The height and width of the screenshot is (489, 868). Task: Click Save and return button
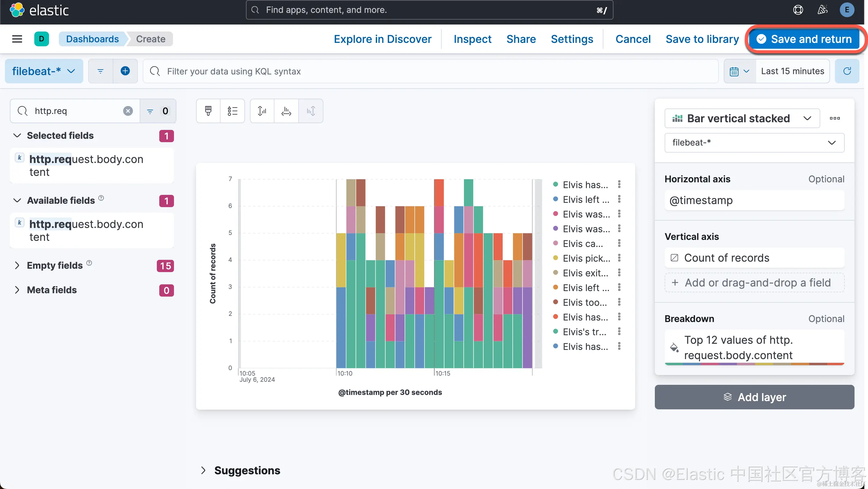(x=805, y=39)
